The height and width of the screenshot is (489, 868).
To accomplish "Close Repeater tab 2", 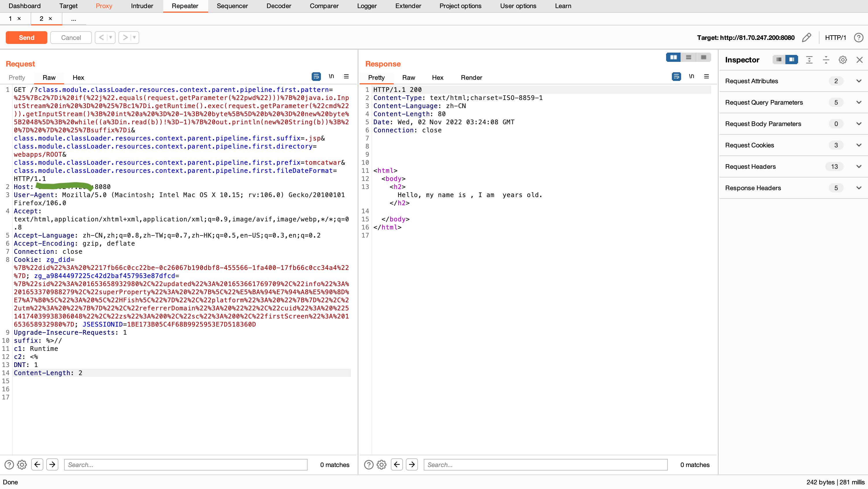I will click(50, 18).
